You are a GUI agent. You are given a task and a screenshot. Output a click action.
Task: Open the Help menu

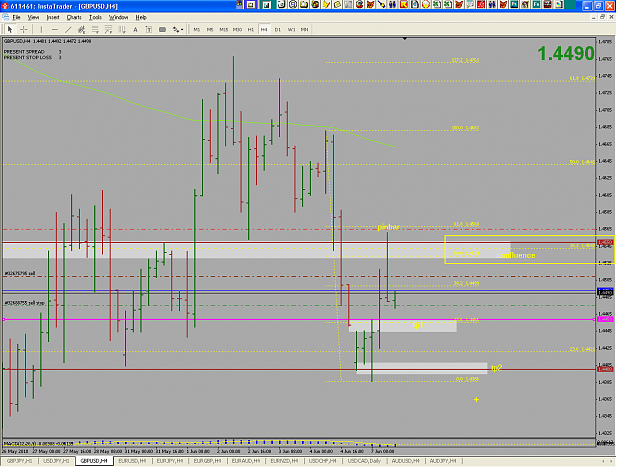click(x=141, y=18)
